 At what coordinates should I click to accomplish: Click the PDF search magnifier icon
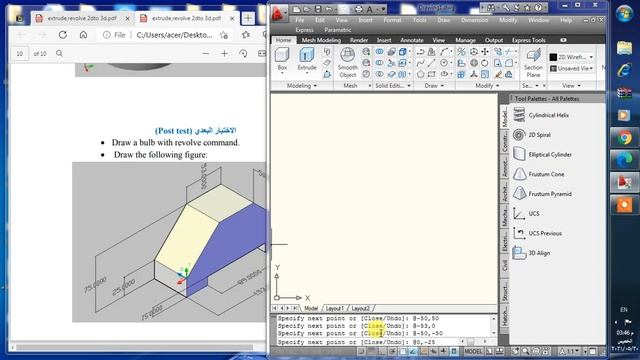click(x=60, y=53)
